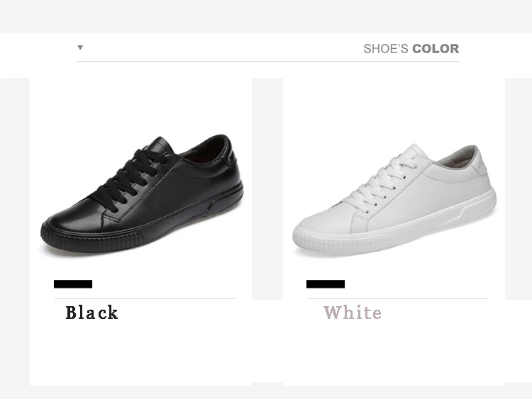532x399 pixels.
Task: Click the ribbed toe cap of white shoe
Action: (x=339, y=242)
